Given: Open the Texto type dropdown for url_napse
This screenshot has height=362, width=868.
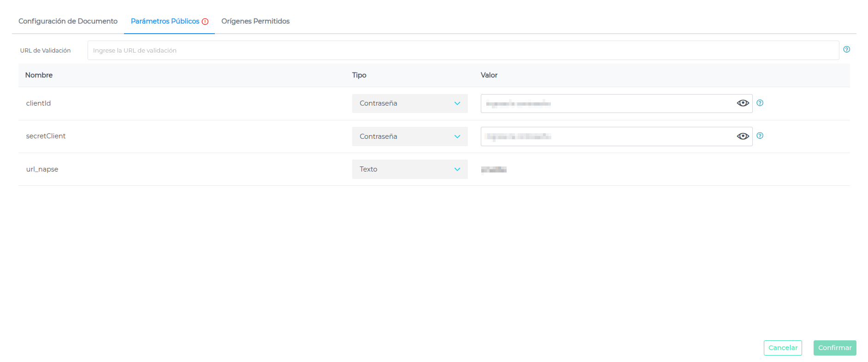Looking at the screenshot, I should [409, 169].
